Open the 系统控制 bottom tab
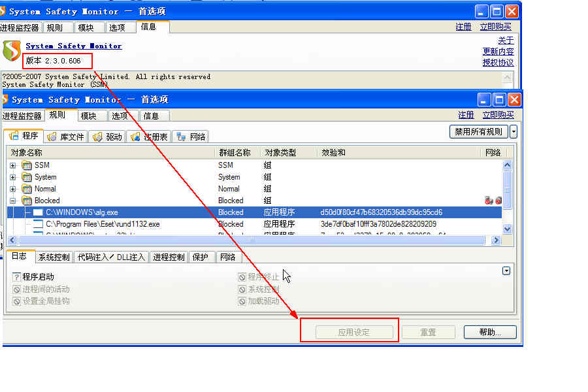This screenshot has height=392, width=588. tap(54, 257)
